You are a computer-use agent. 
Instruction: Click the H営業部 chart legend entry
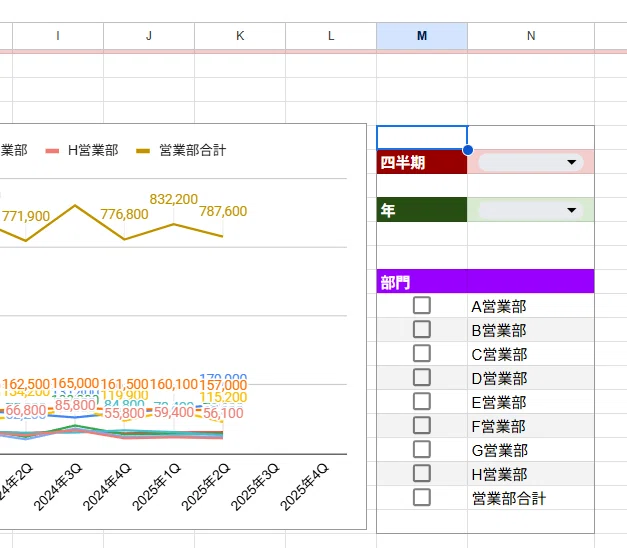point(82,150)
